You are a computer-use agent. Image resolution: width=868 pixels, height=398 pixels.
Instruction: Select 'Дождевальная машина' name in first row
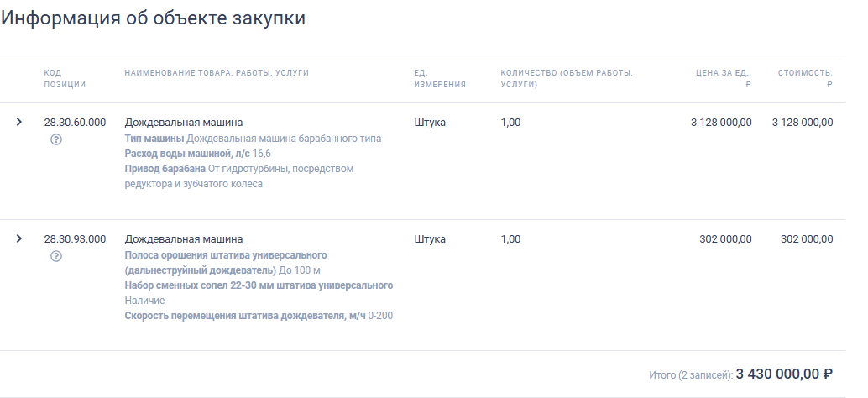pyautogui.click(x=183, y=123)
